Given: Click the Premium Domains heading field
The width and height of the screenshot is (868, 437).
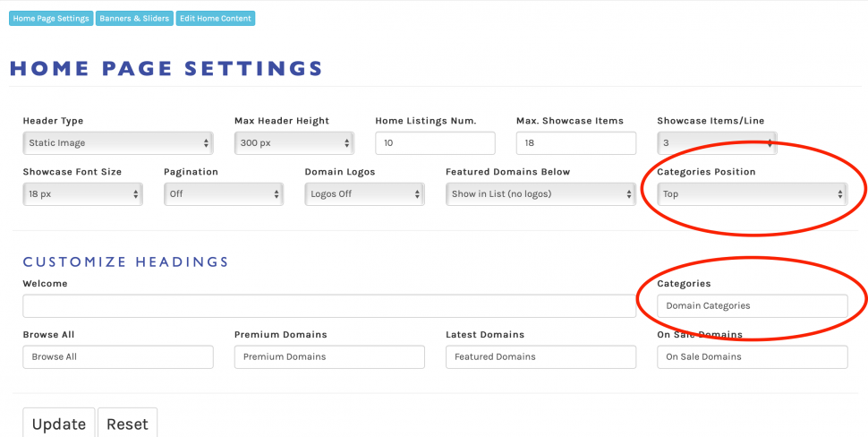Looking at the screenshot, I should point(329,356).
